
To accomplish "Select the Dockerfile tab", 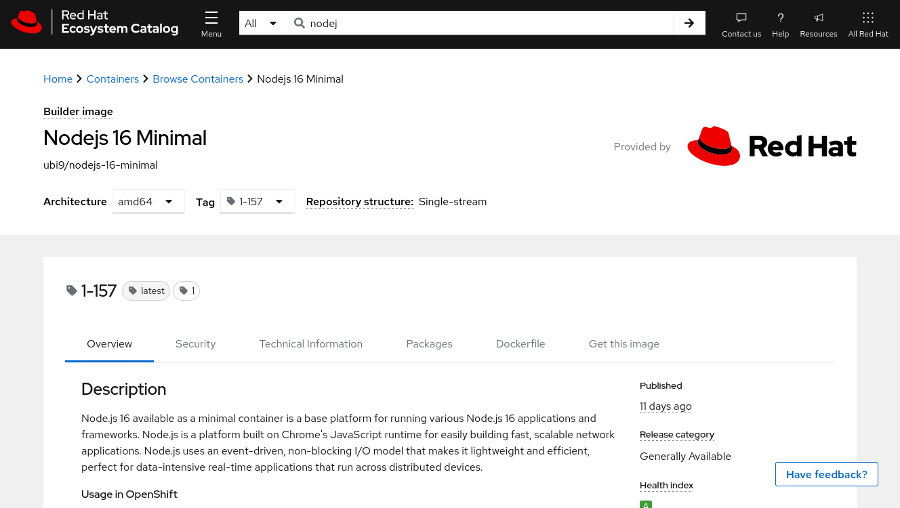I will 520,344.
